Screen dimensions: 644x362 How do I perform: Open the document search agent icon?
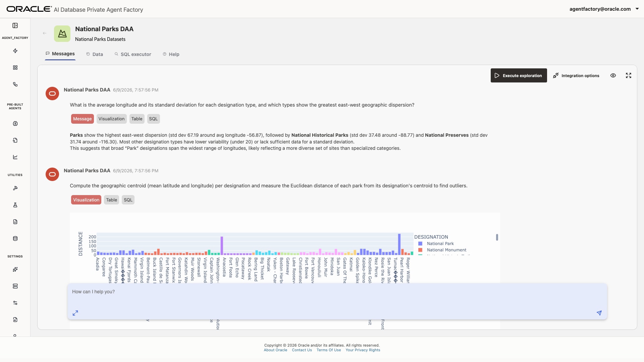pos(15,140)
